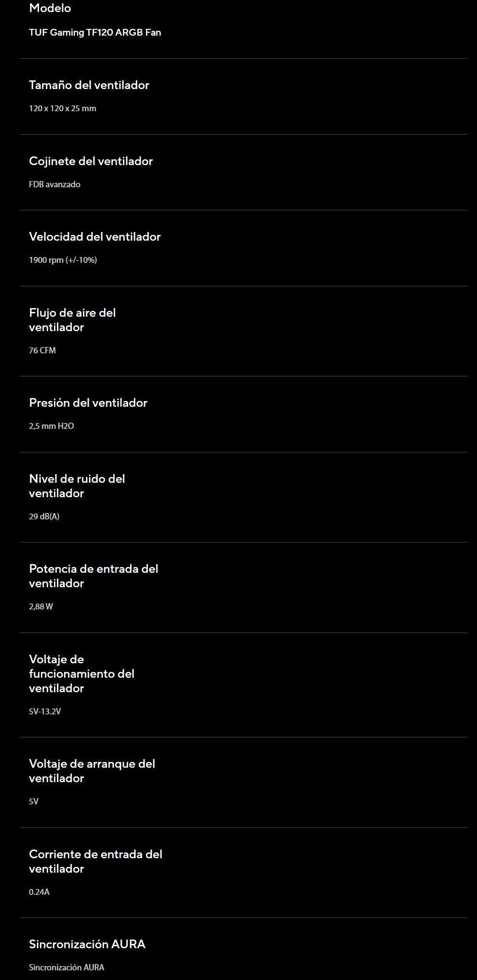Click the 120 x 120 x 25 mm value

click(x=63, y=108)
